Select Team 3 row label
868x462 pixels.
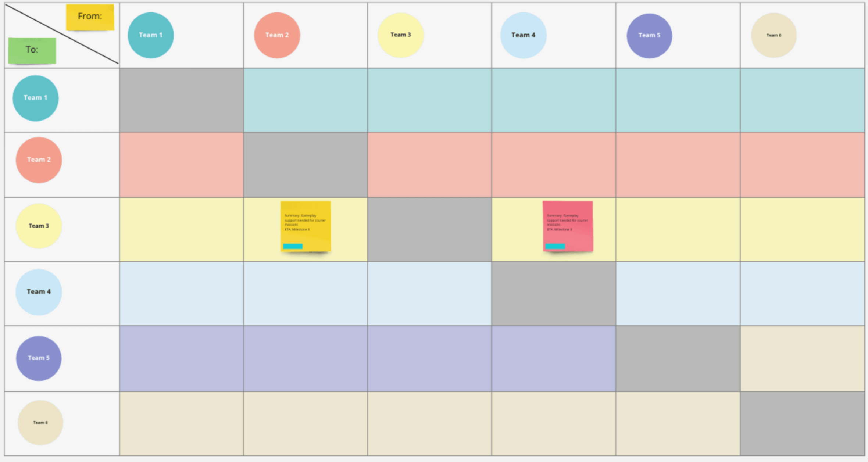[39, 226]
